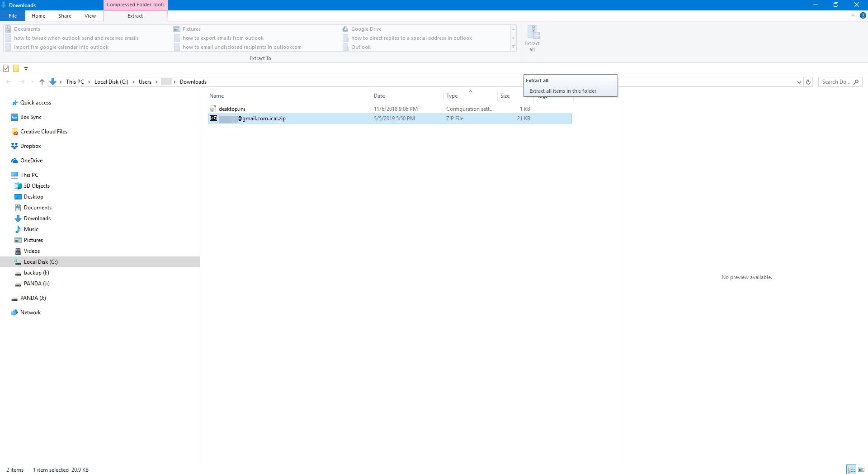The height and width of the screenshot is (474, 868).
Task: Click the Forward navigation arrow
Action: [22, 82]
